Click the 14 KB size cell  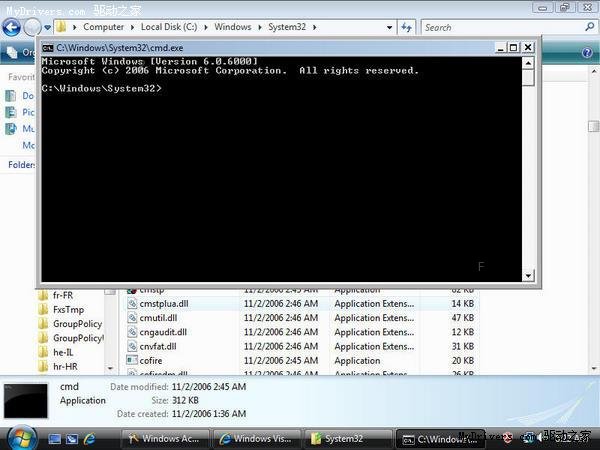463,304
